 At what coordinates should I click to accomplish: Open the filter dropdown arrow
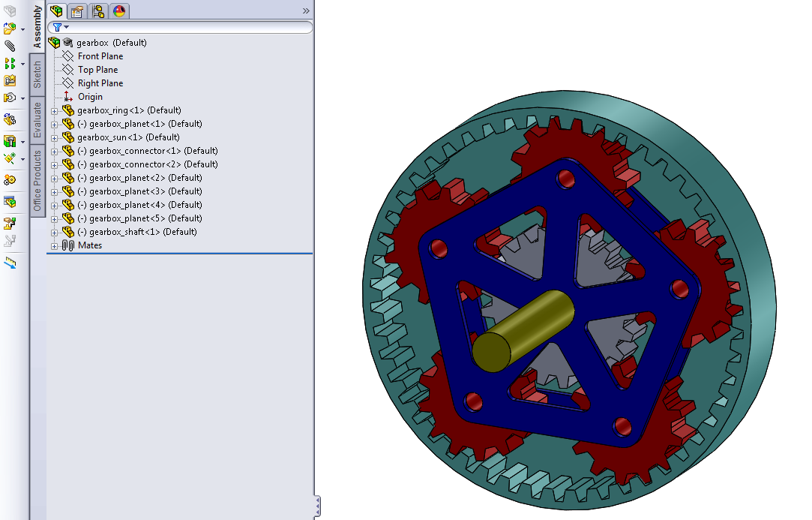point(67,27)
